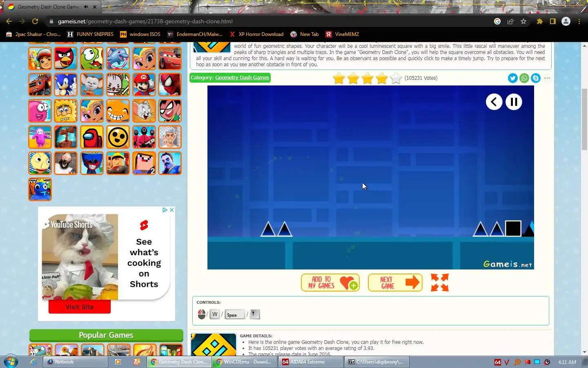Toggle the Chrome side panel
Screen dimensions: 588x368
click(553, 21)
